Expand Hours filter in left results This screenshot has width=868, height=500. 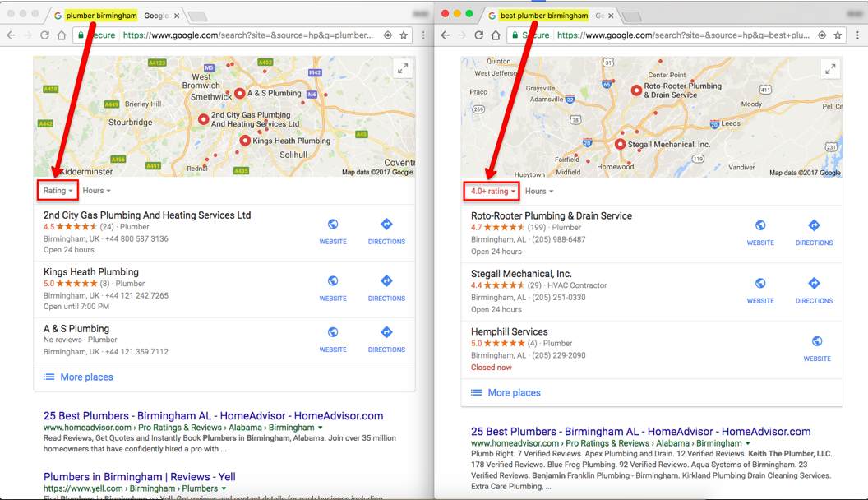(96, 191)
